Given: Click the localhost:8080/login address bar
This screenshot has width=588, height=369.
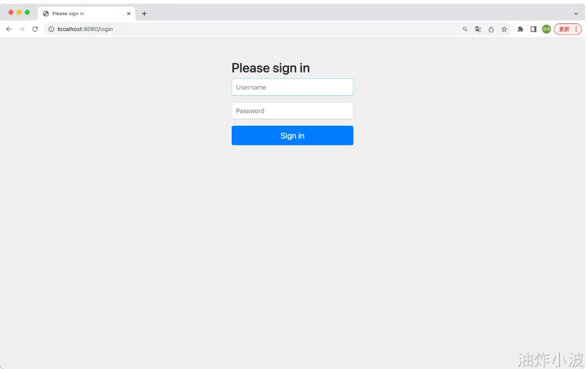Looking at the screenshot, I should pyautogui.click(x=255, y=29).
